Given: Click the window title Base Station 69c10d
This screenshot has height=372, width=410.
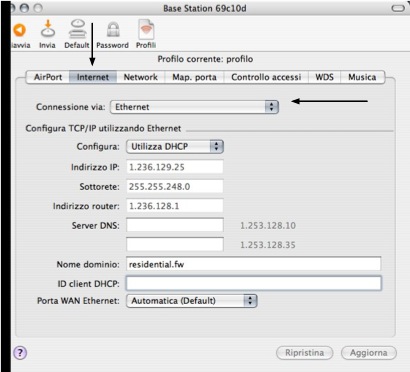Looking at the screenshot, I should coord(205,8).
